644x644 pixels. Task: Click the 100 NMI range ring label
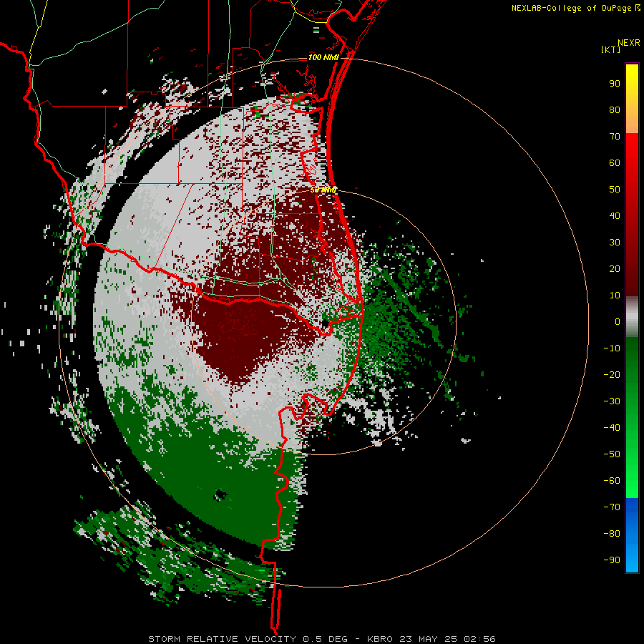pyautogui.click(x=323, y=57)
